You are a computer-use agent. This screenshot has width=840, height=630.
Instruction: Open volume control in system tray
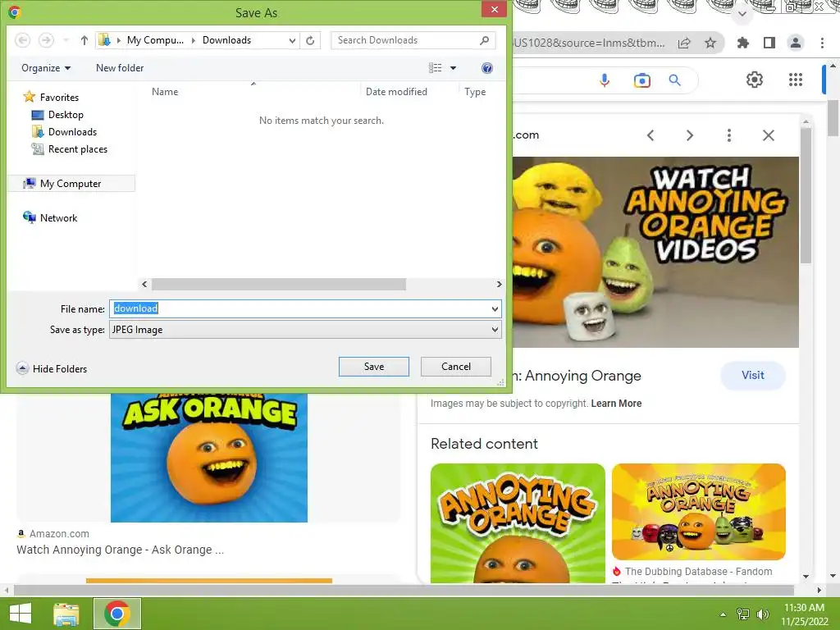tap(762, 614)
